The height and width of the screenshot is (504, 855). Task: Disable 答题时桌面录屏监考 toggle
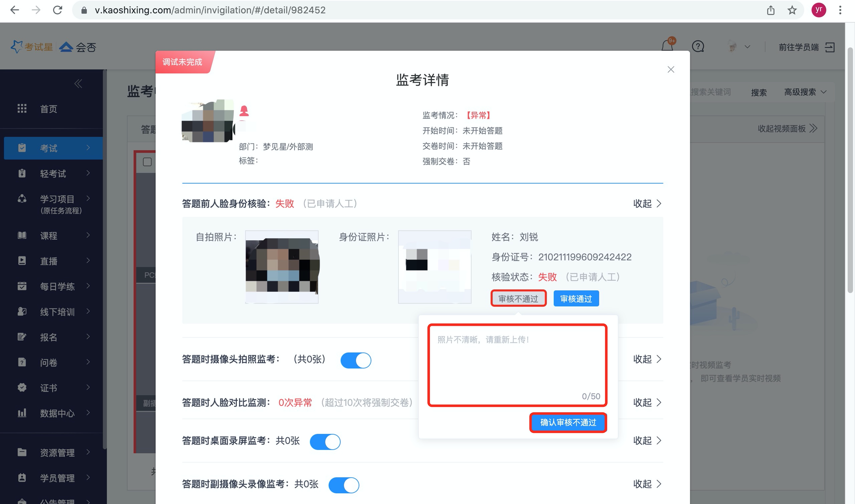tap(325, 442)
